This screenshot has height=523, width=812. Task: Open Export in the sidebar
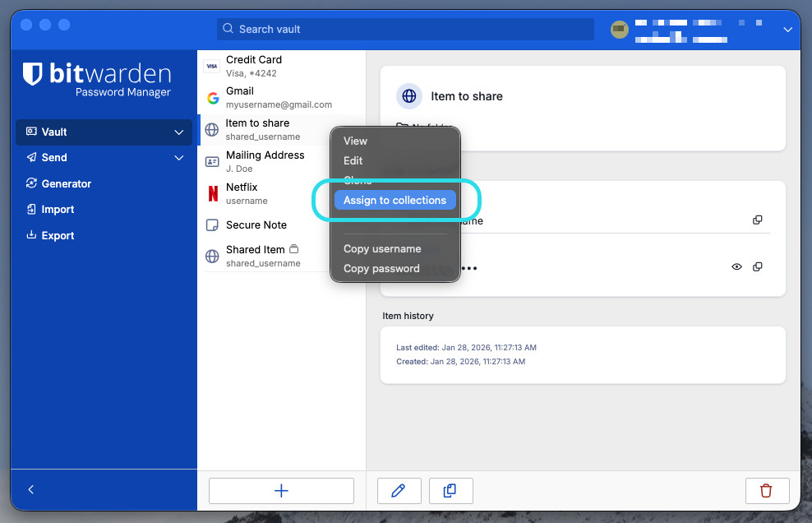58,235
